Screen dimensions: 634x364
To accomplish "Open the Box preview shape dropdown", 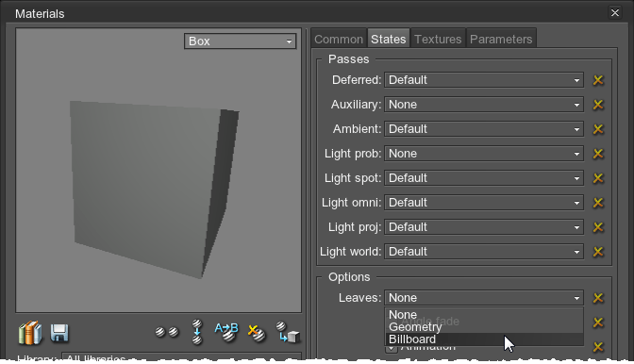I will pos(241,41).
